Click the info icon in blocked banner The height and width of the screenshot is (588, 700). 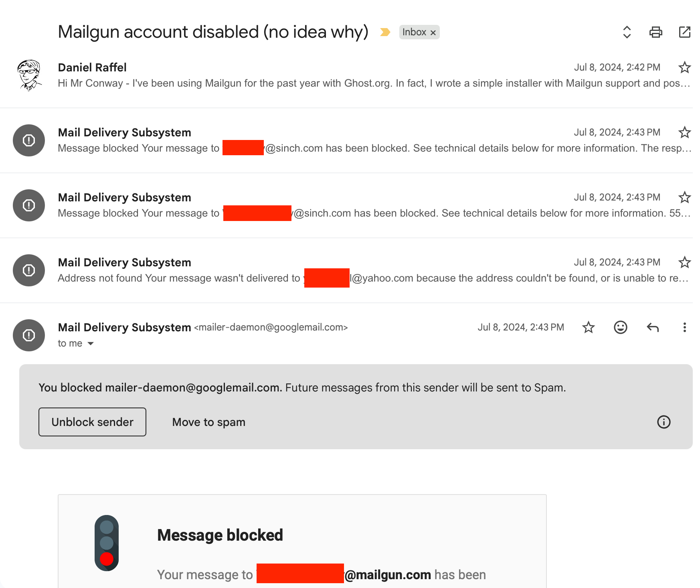point(664,422)
